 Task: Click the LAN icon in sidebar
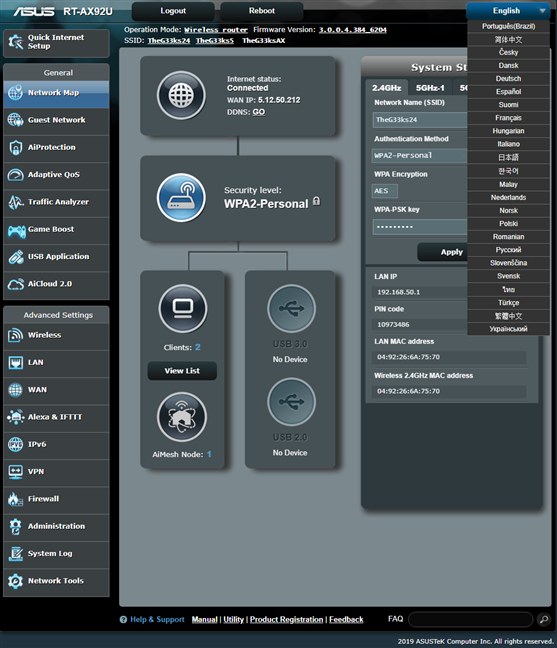coord(15,362)
